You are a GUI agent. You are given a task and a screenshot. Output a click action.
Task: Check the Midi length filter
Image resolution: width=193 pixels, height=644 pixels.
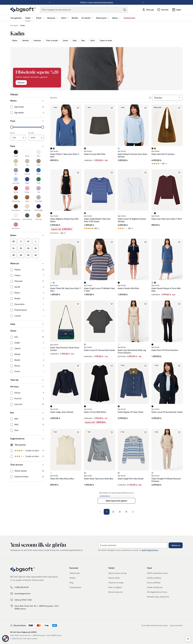[x=12, y=425]
